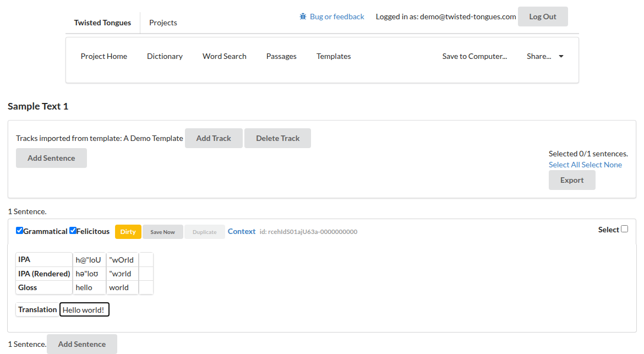The image size is (644, 354).
Task: Go to Project Home
Action: 104,56
